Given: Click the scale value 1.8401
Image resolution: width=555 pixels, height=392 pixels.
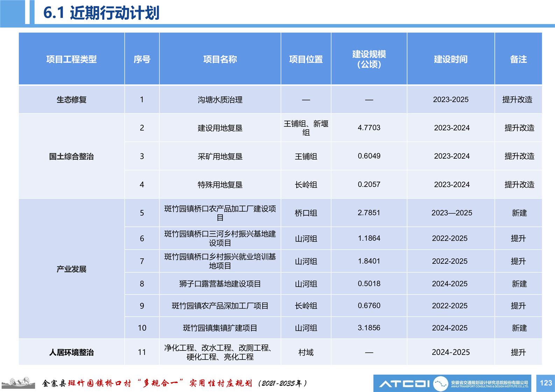Looking at the screenshot, I should 369,261.
